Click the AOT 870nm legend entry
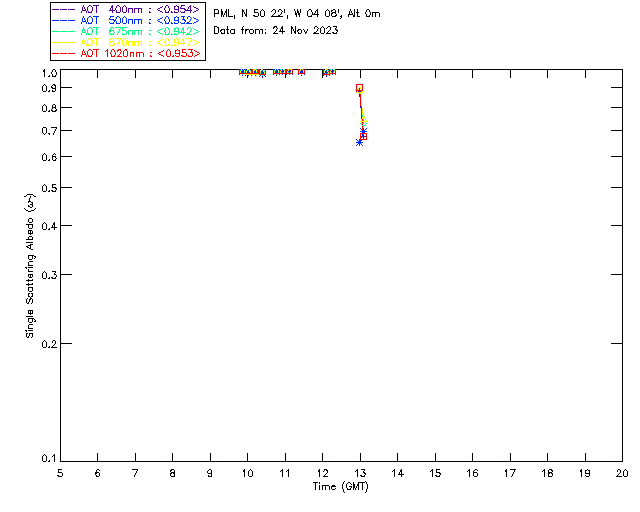The image size is (640, 512). coord(126,42)
